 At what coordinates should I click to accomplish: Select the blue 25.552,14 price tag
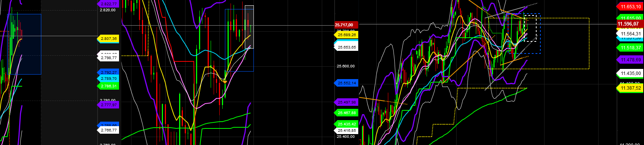(346, 83)
